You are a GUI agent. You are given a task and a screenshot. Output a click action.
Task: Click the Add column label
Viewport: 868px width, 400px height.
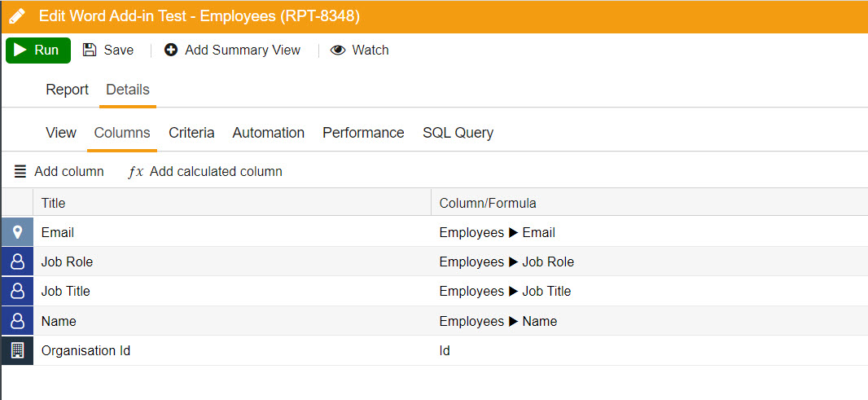click(69, 172)
